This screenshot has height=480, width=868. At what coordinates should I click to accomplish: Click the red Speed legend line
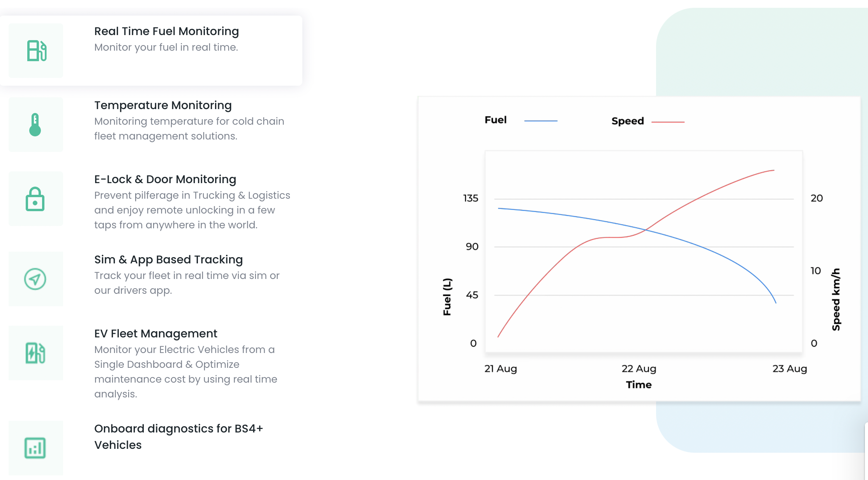[x=668, y=122]
